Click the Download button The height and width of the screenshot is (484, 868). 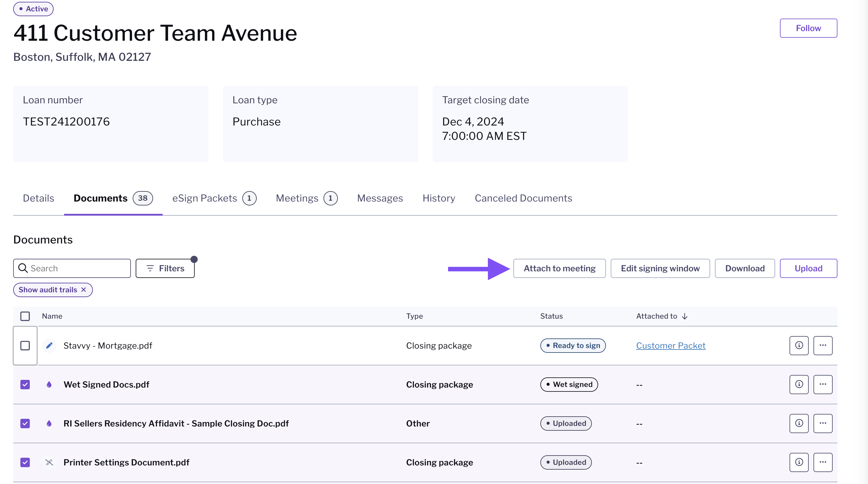745,268
